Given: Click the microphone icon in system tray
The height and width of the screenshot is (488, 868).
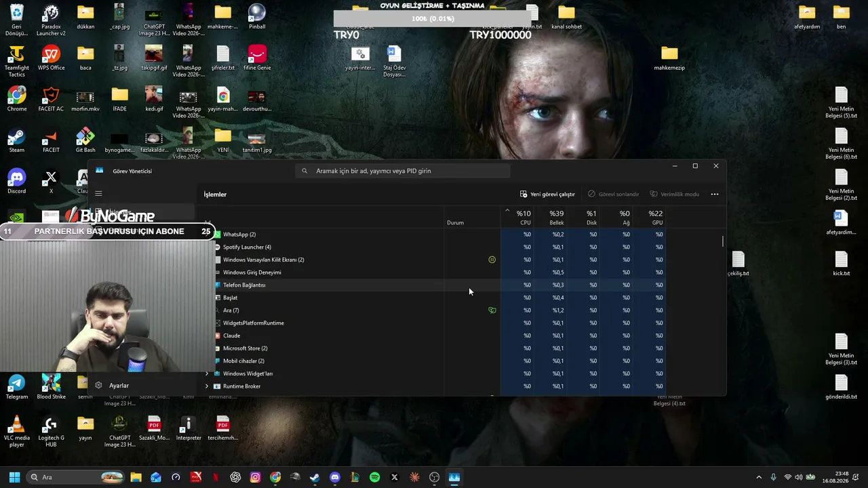Looking at the screenshot, I should click(x=773, y=477).
